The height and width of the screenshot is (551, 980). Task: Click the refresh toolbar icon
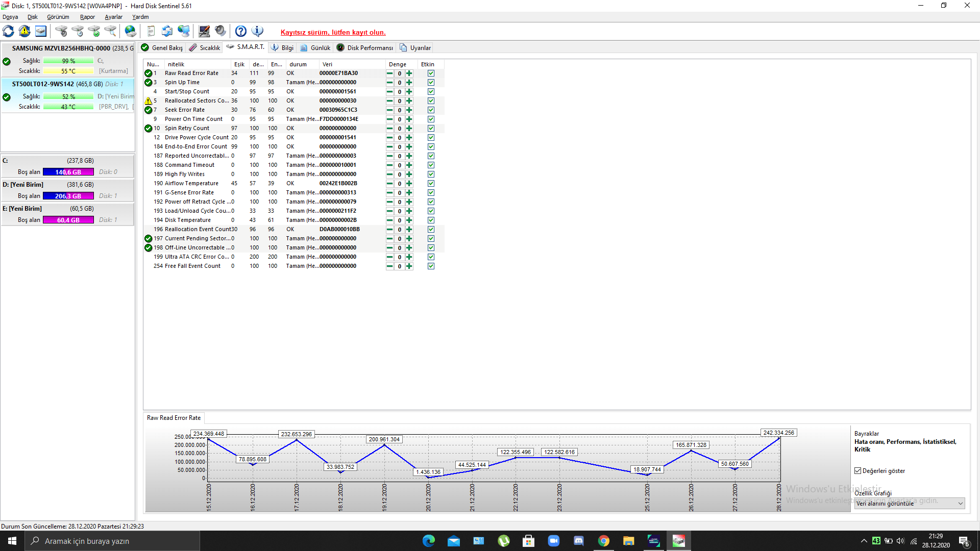[9, 32]
